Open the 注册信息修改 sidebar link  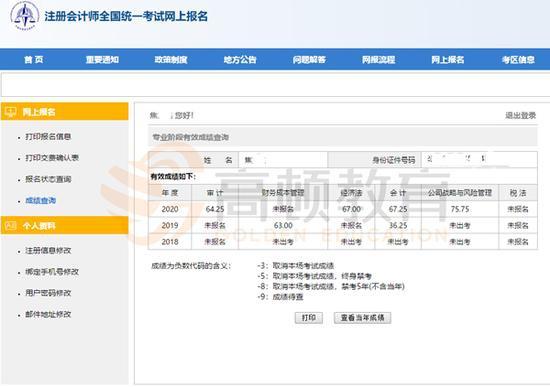[x=48, y=251]
